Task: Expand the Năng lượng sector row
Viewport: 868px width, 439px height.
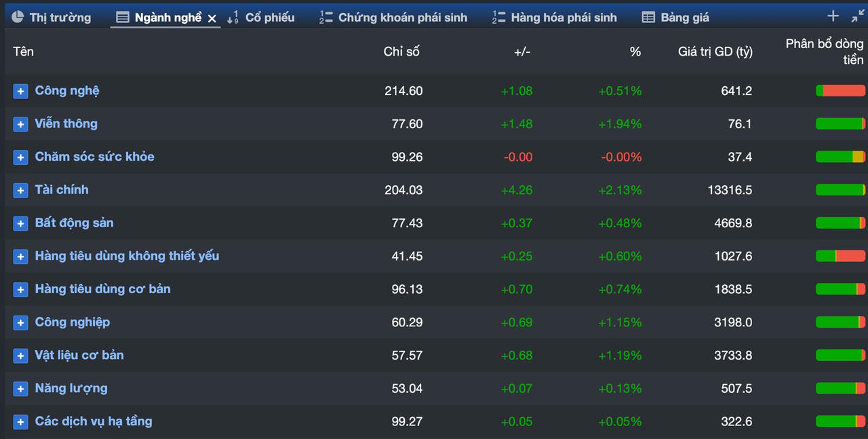Action: click(x=20, y=389)
